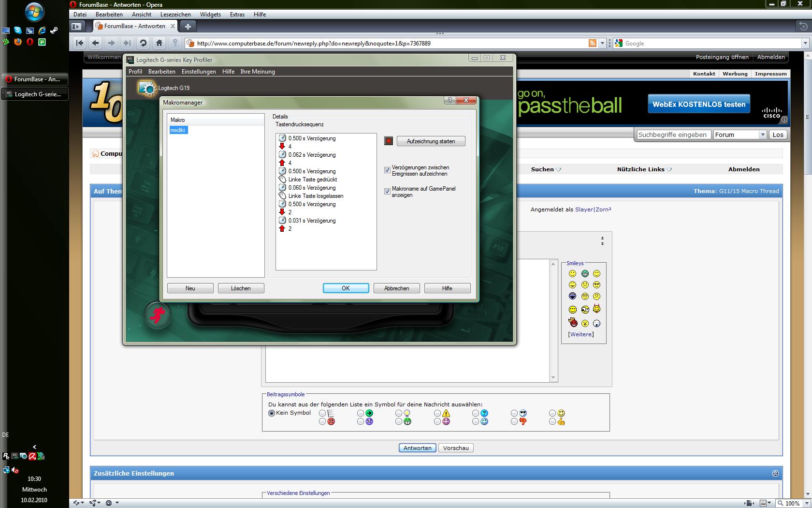812x508 pixels.
Task: Launch Skype from quick launch
Action: [x=18, y=30]
